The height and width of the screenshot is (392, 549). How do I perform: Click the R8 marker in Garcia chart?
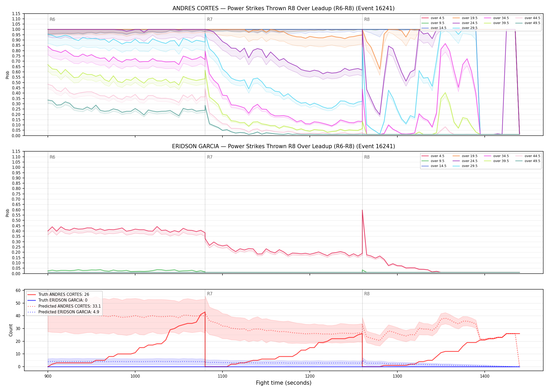367,157
